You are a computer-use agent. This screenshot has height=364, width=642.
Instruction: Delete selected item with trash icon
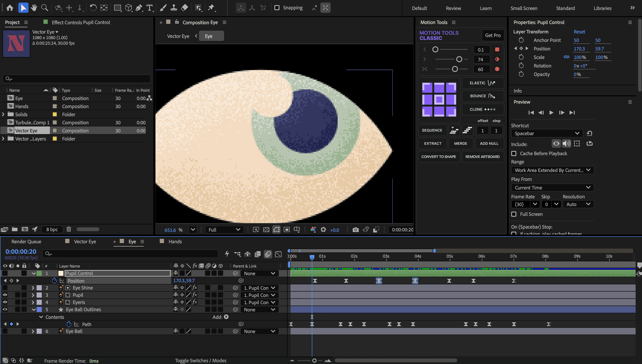point(69,229)
